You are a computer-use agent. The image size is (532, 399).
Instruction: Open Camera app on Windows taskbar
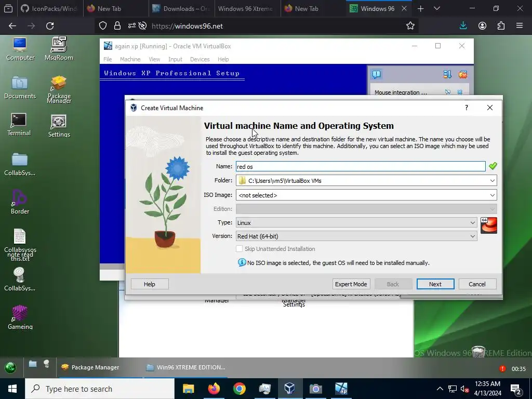(315, 389)
